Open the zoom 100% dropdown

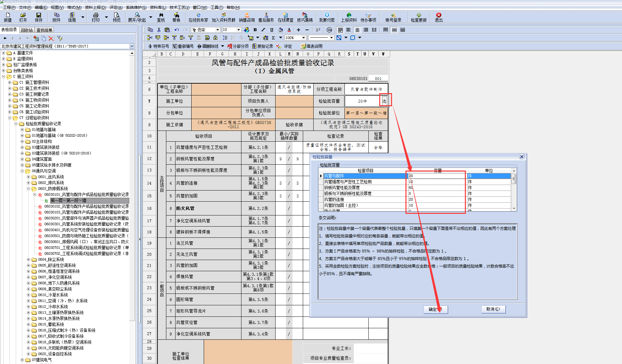pyautogui.click(x=303, y=38)
